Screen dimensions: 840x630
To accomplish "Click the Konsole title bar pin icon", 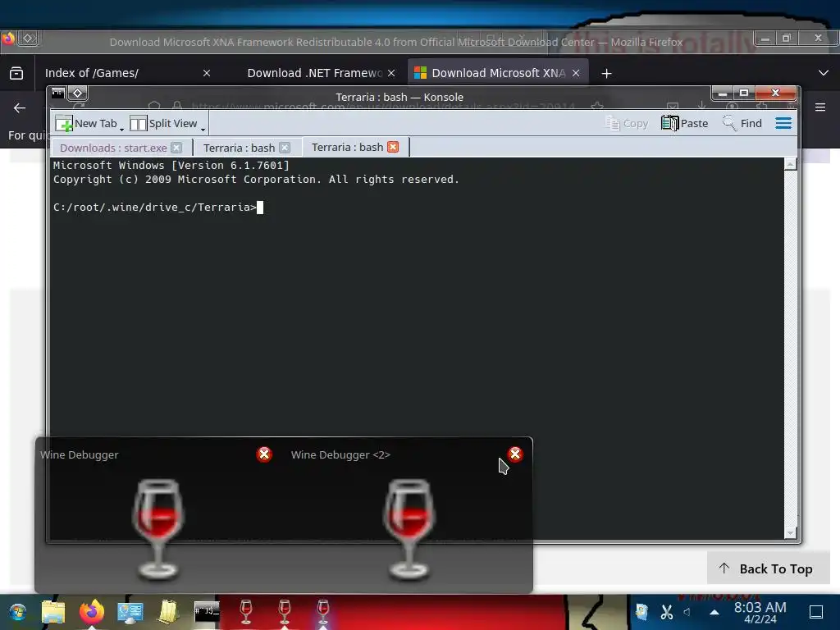I will pyautogui.click(x=78, y=94).
